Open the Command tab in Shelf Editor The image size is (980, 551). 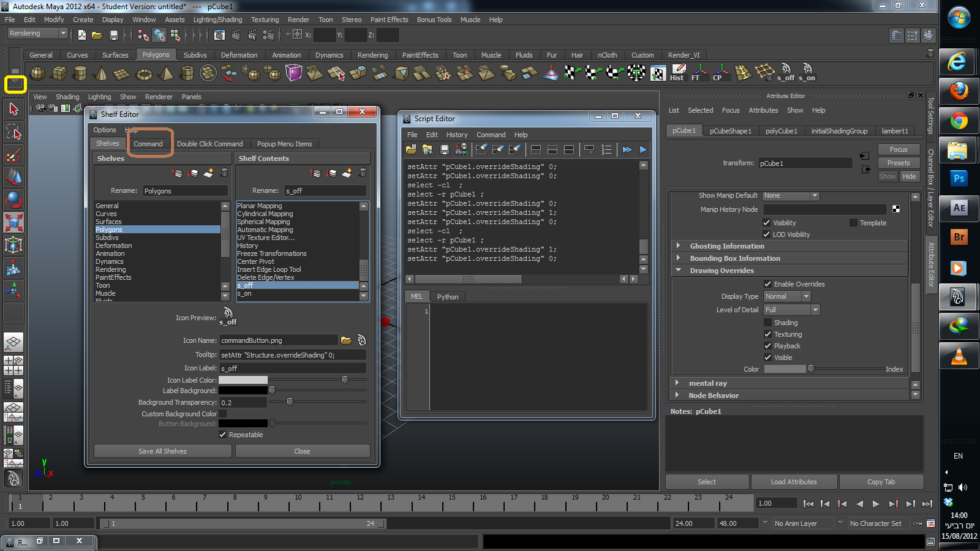point(148,144)
